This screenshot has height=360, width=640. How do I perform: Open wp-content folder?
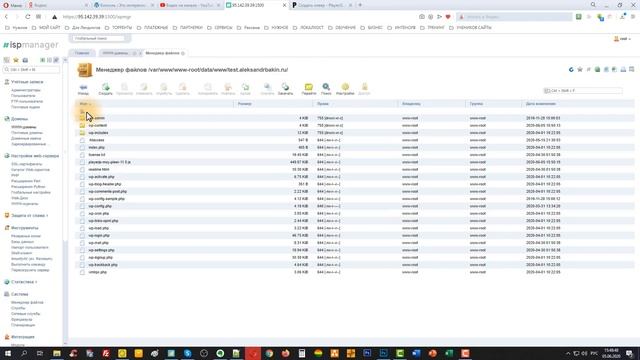pos(98,125)
